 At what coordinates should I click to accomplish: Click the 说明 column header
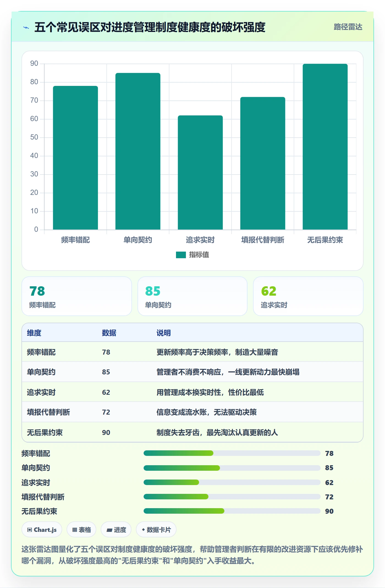point(164,333)
